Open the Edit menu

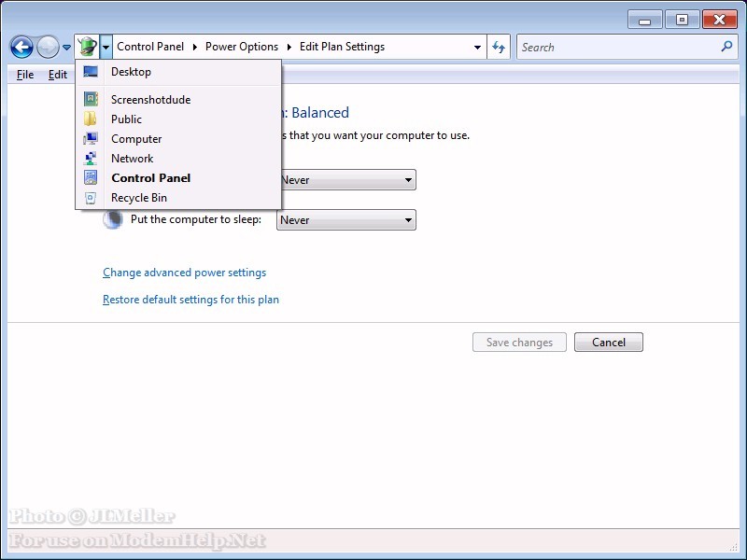pos(58,75)
